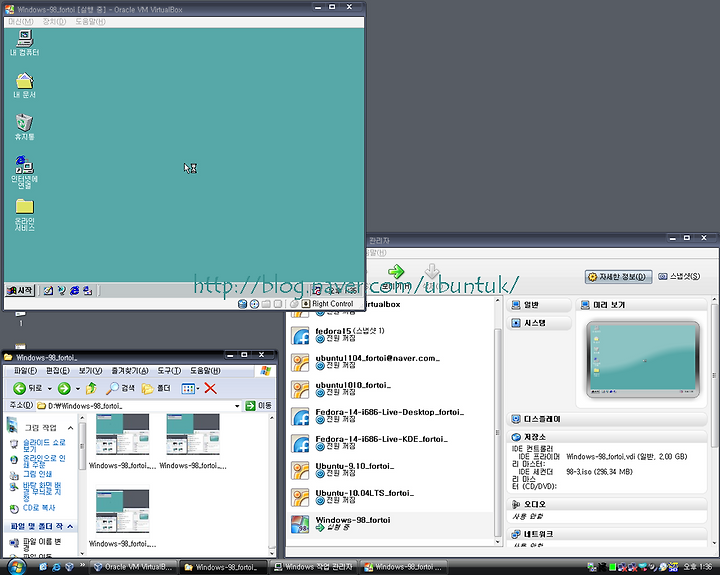This screenshot has width=720, height=575.
Task: Click the 이동 go button
Action: coord(259,406)
